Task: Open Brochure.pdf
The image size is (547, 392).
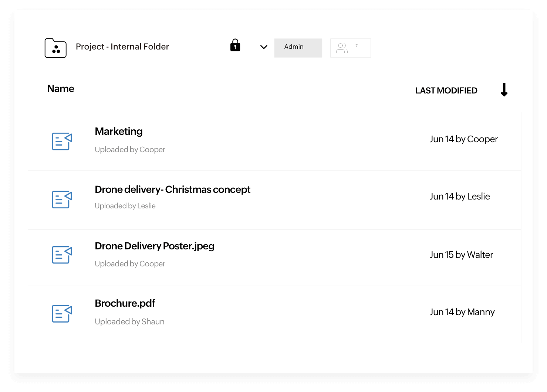Action: pyautogui.click(x=125, y=303)
